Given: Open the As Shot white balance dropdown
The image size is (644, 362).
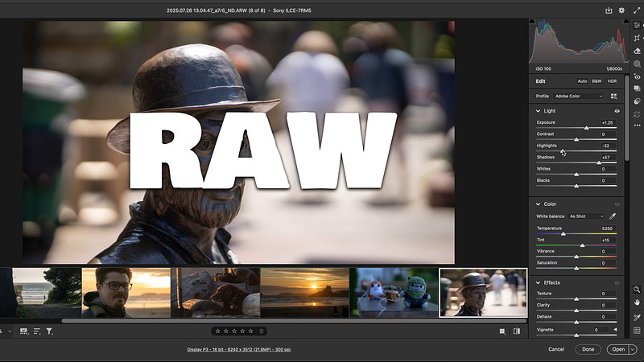Looking at the screenshot, I should pyautogui.click(x=586, y=216).
